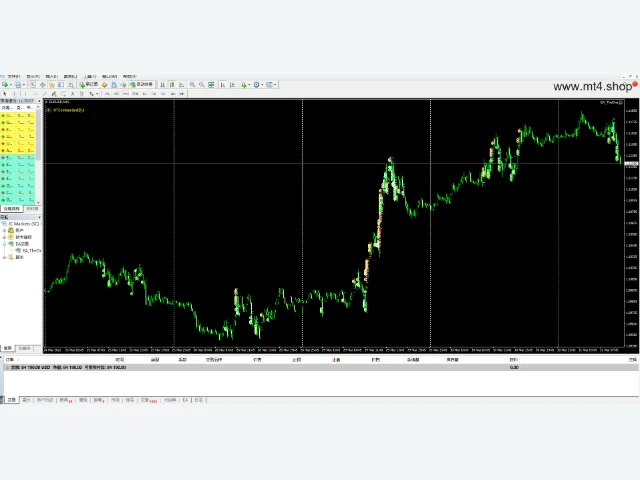Zoom out the chart
The height and width of the screenshot is (480, 640).
click(x=201, y=84)
